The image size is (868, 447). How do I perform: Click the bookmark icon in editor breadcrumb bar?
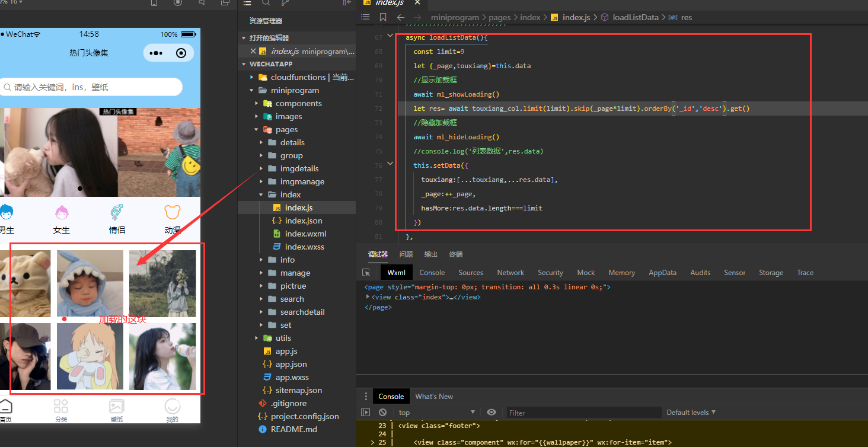383,17
